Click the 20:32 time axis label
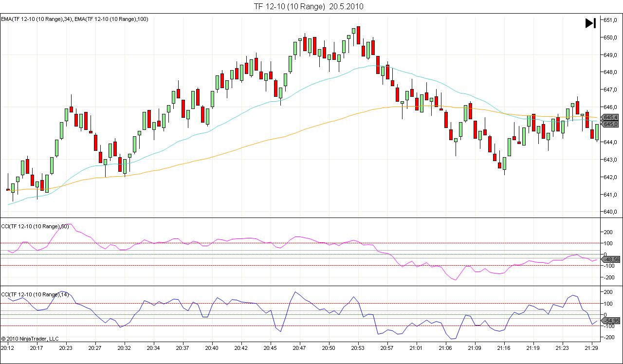The width and height of the screenshot is (623, 364). click(124, 348)
